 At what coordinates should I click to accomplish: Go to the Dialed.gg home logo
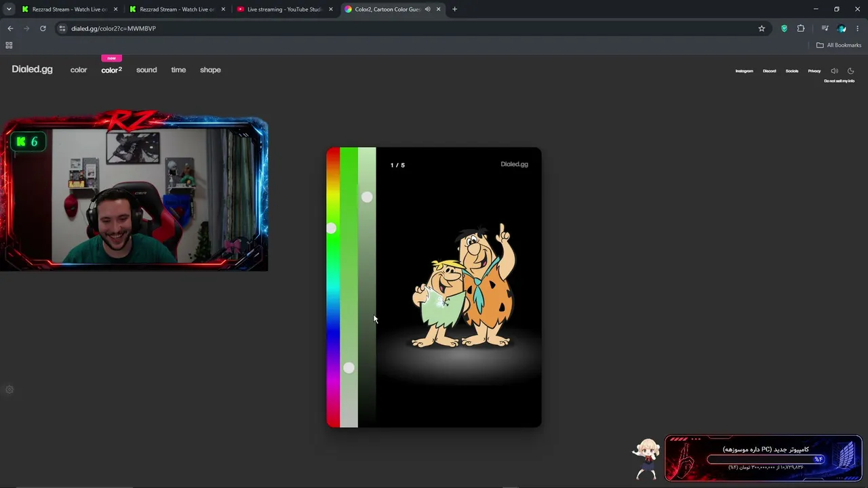click(32, 69)
